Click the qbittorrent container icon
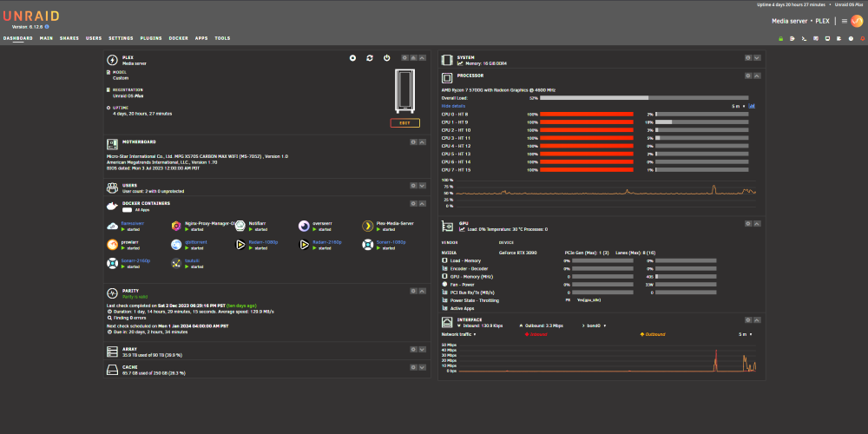 pyautogui.click(x=176, y=245)
